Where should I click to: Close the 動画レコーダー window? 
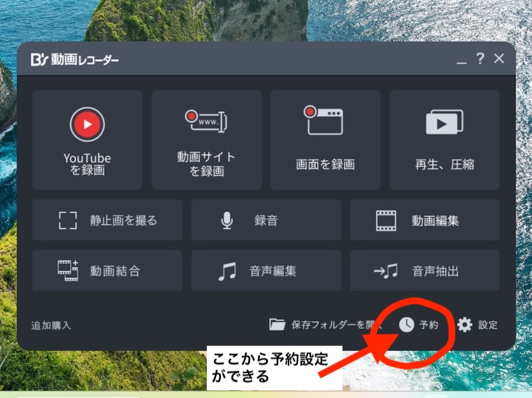(499, 59)
